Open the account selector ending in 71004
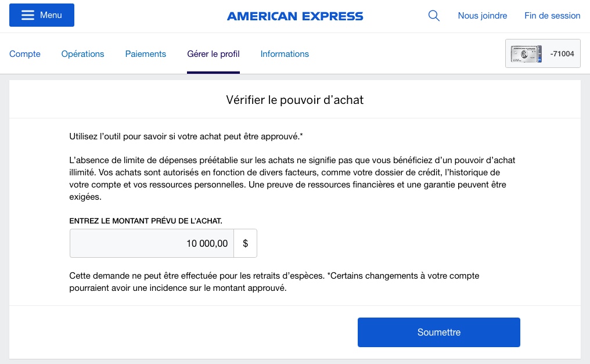The width and height of the screenshot is (590, 364). coord(542,53)
